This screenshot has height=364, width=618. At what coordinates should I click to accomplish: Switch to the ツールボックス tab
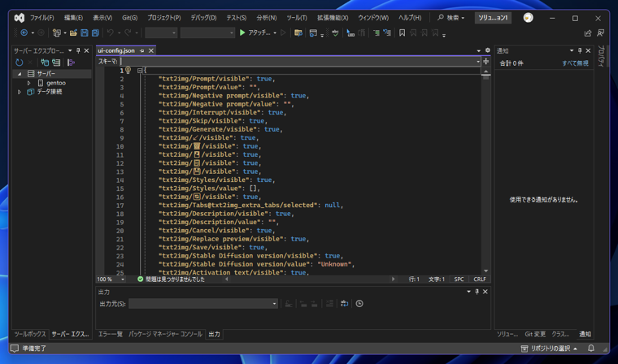pyautogui.click(x=30, y=334)
